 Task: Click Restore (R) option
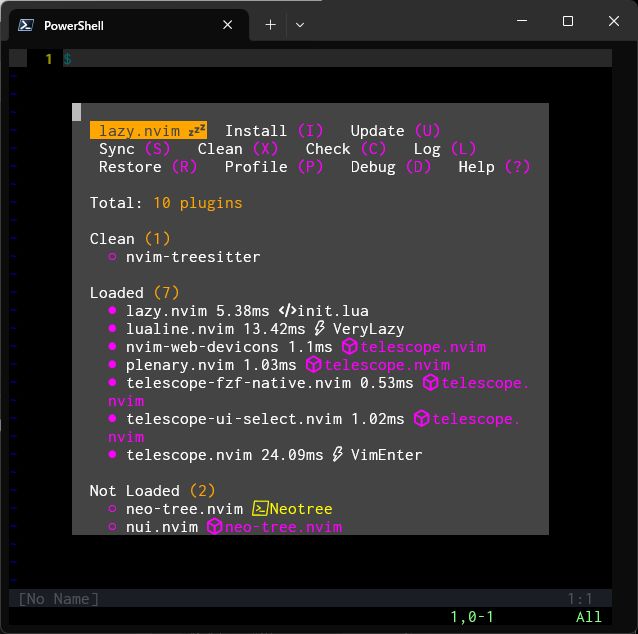(148, 167)
